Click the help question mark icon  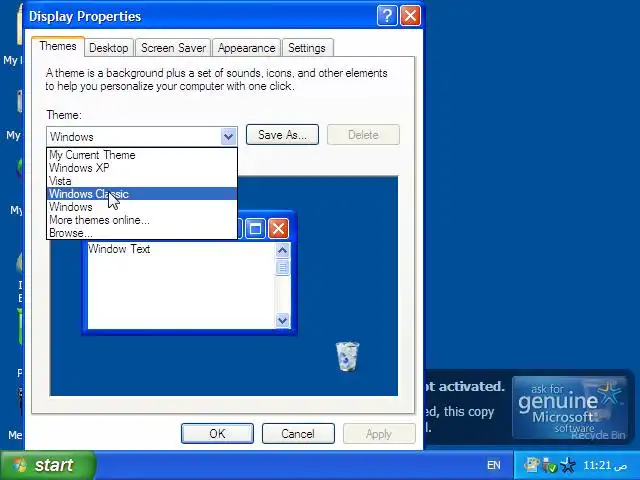coord(387,16)
